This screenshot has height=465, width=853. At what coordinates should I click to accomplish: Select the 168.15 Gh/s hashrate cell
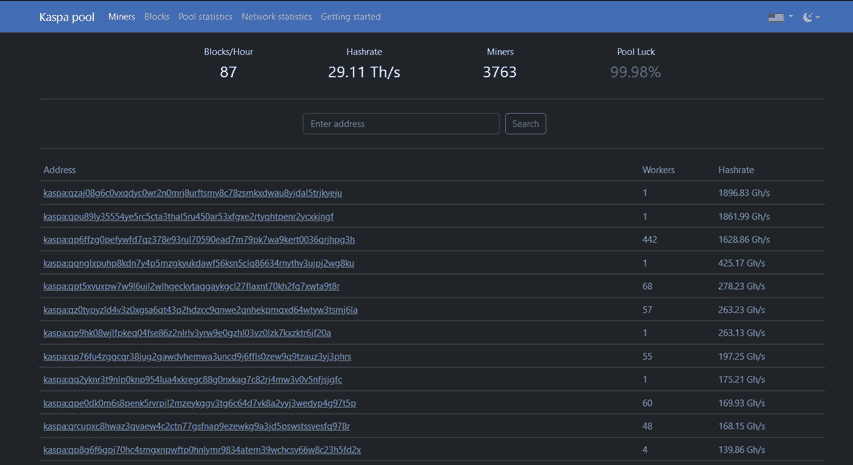coord(741,426)
